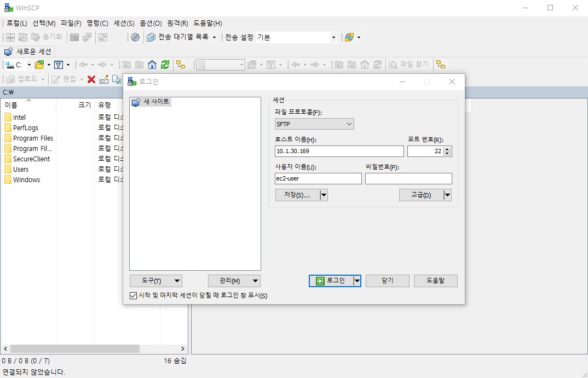Click the remote panel home directory icon
The width and height of the screenshot is (588, 378).
pyautogui.click(x=365, y=65)
